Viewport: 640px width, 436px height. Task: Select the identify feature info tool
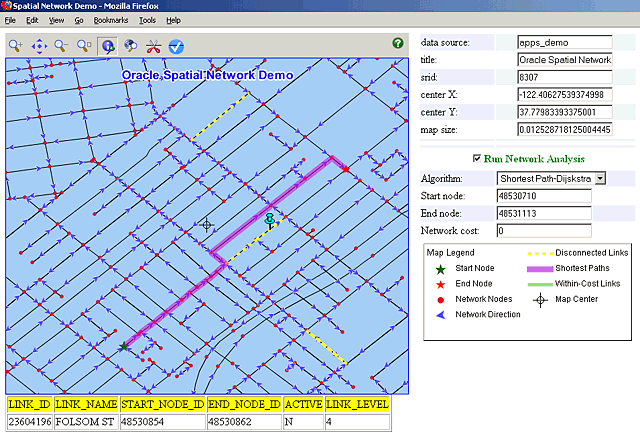(108, 45)
